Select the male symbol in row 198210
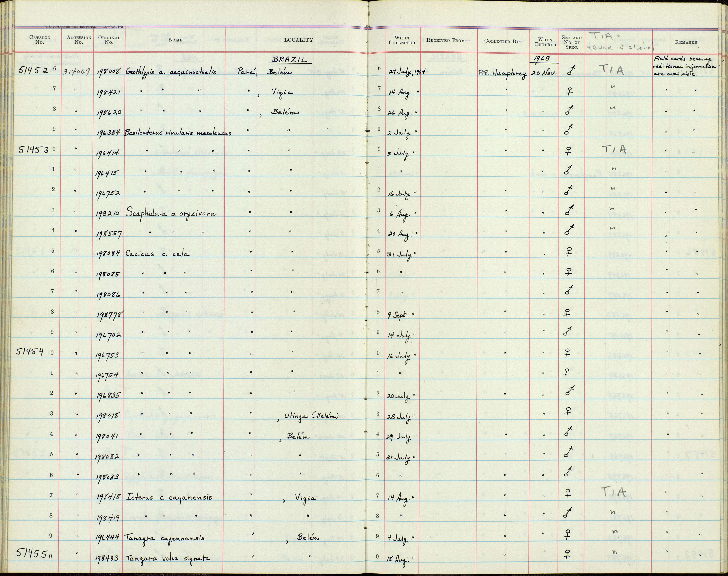Screen dimensions: 728x576 [569, 210]
